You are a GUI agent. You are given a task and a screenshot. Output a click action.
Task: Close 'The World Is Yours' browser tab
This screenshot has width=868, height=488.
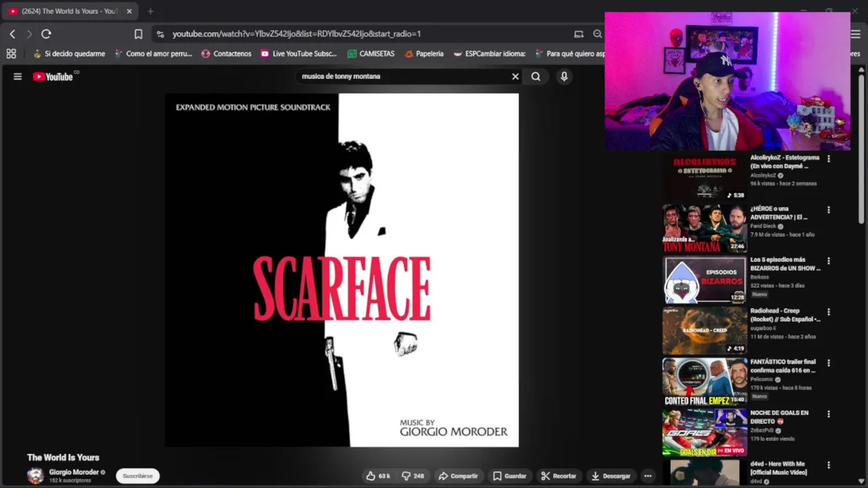[x=129, y=11]
